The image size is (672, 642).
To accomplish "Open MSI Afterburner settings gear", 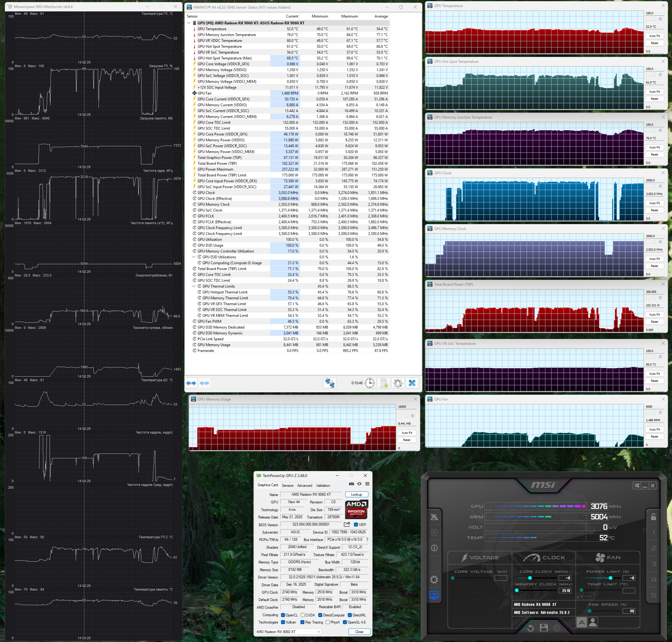I will [x=434, y=580].
